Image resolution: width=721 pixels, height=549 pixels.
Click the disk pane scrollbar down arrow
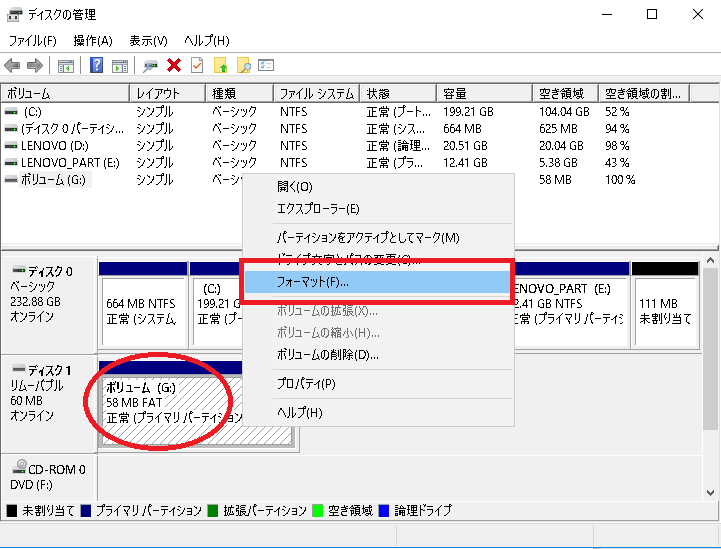(710, 492)
